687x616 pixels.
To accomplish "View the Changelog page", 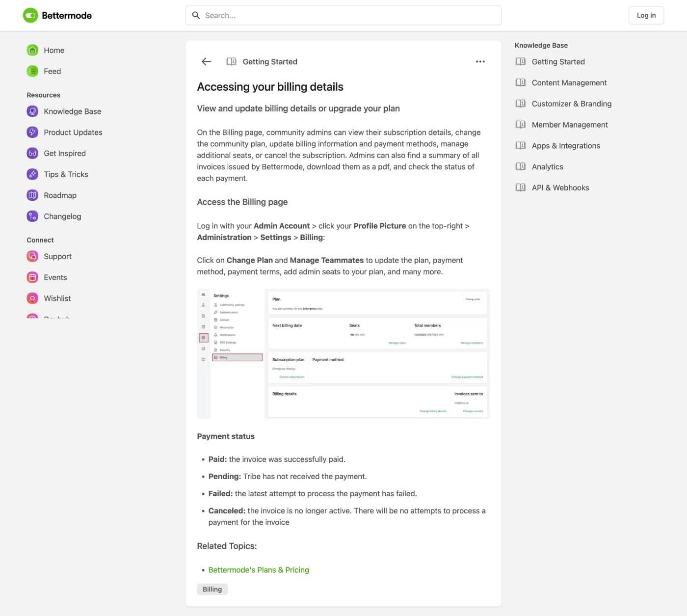I will click(x=62, y=216).
